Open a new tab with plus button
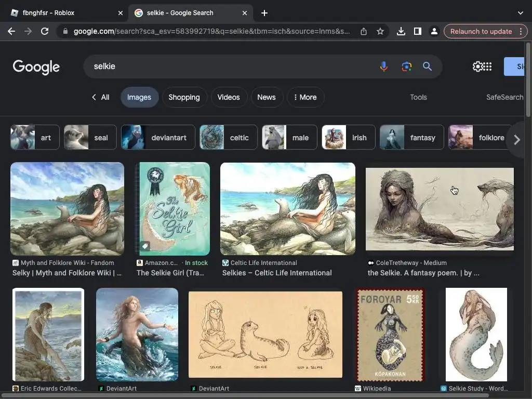This screenshot has width=532, height=399. pos(264,13)
